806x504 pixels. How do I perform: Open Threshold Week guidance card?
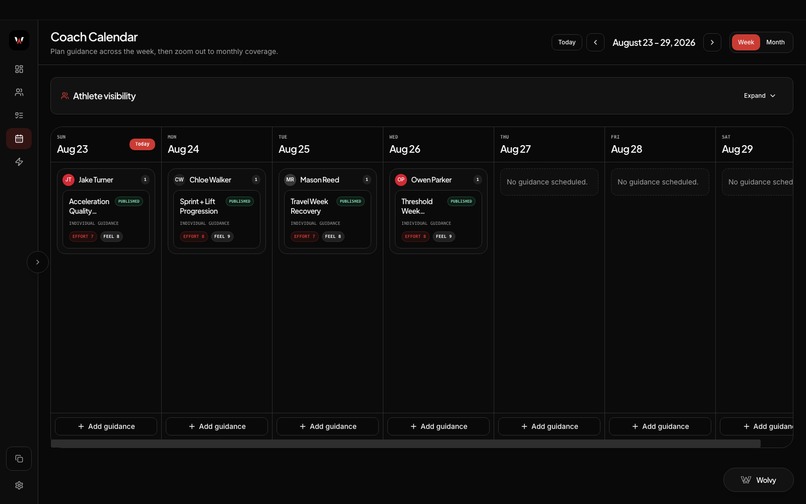coord(438,220)
